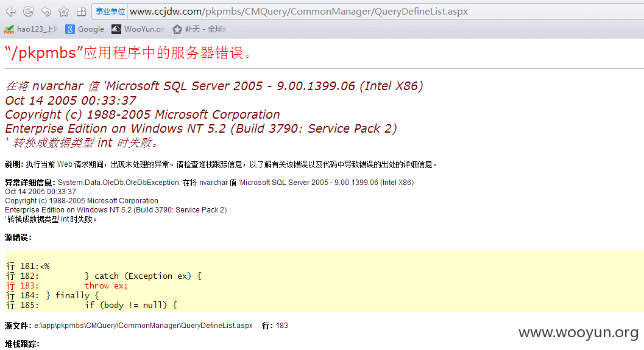Click the Google bookmark favicon
Viewport: 644px width, 350px height.
(70, 29)
